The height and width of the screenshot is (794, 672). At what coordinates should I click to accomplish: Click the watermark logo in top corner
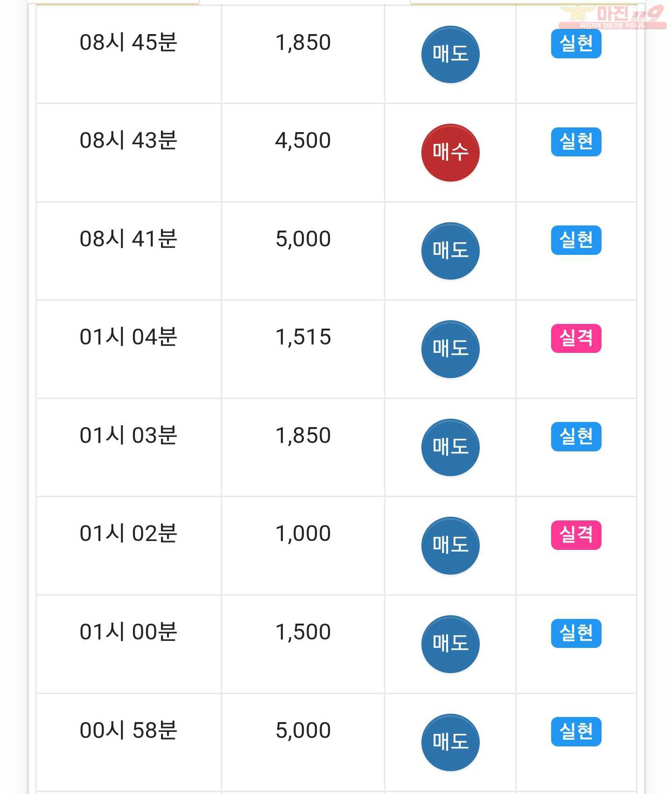tap(612, 17)
